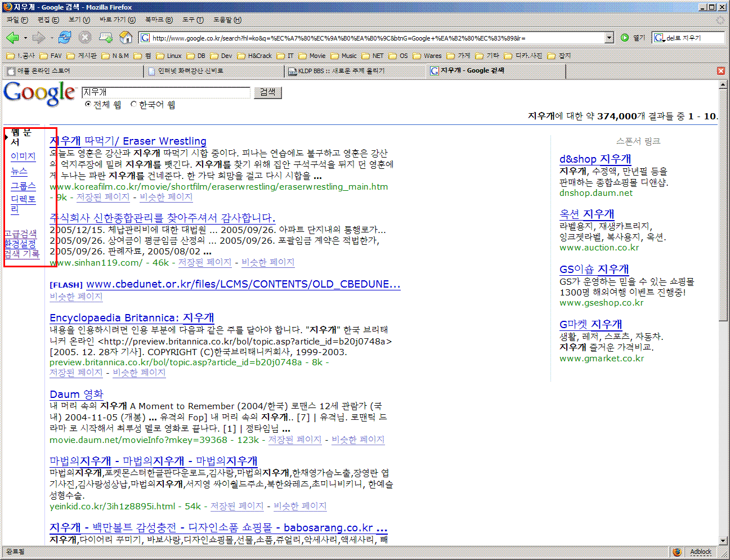Open the 'Encyclopaedia Britannica: 지우개' result link
The width and height of the screenshot is (730, 560).
pos(132,318)
